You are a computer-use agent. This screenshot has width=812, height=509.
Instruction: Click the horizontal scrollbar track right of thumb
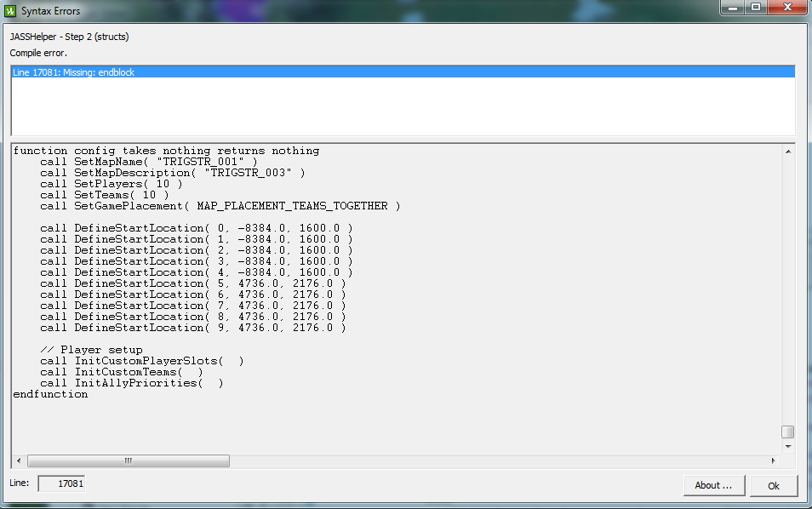click(498, 460)
